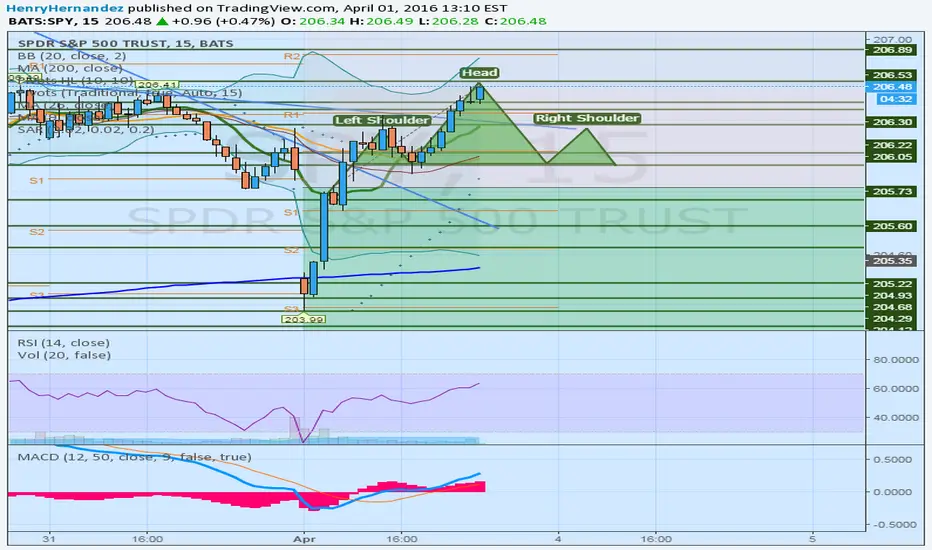
Task: Open HenryHernandez author profile link
Action: tap(65, 8)
